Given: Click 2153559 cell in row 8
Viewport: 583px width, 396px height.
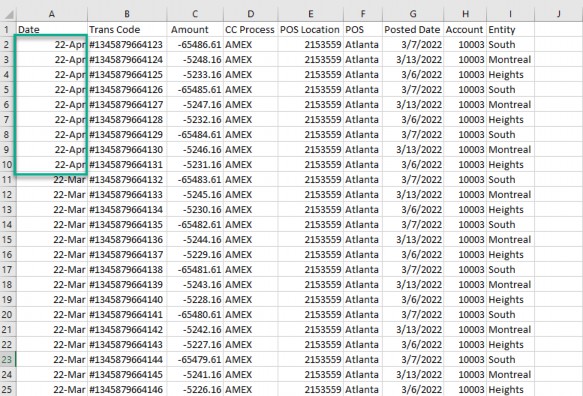Looking at the screenshot, I should coord(310,135).
